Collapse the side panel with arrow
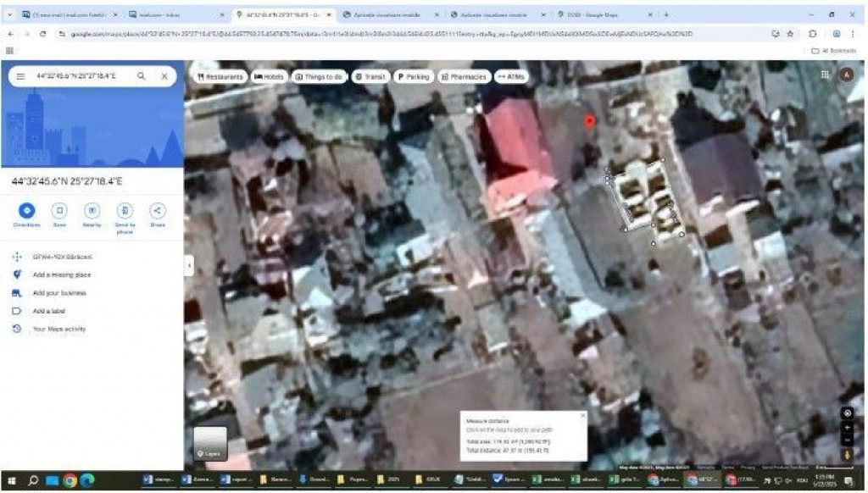 coord(189,265)
